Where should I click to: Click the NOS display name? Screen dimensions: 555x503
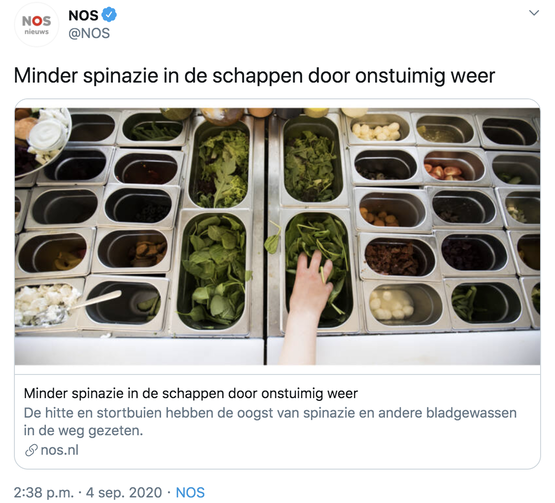pyautogui.click(x=83, y=16)
